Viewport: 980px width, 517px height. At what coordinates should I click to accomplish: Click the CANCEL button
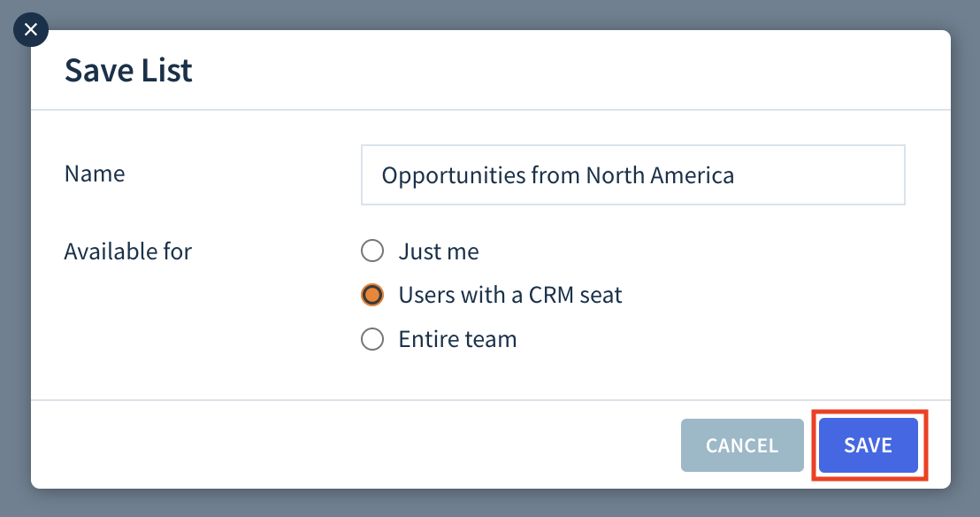[x=742, y=445]
